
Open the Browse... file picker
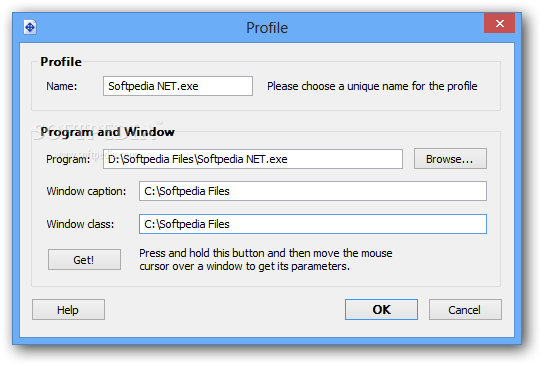coord(450,159)
